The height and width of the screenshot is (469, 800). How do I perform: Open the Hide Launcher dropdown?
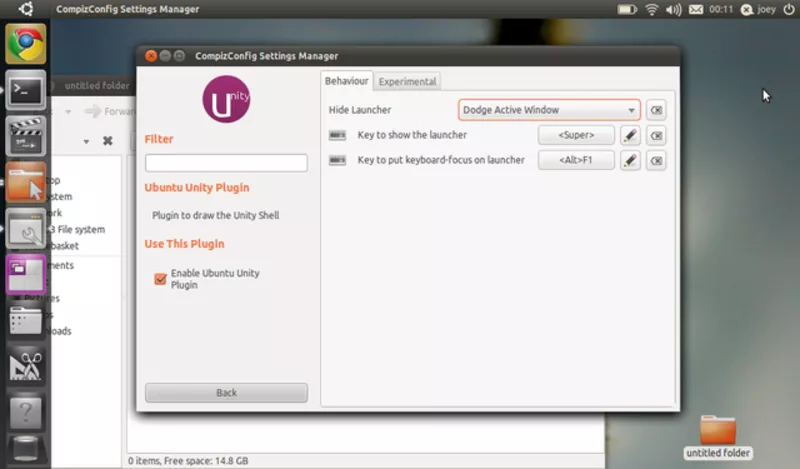pyautogui.click(x=549, y=110)
